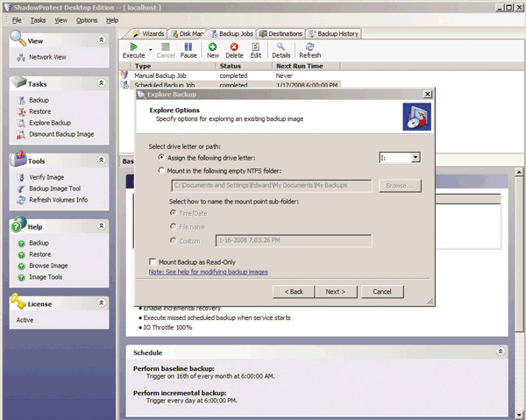Select Assign the following drive letter
This screenshot has height=420, width=526.
pos(161,157)
